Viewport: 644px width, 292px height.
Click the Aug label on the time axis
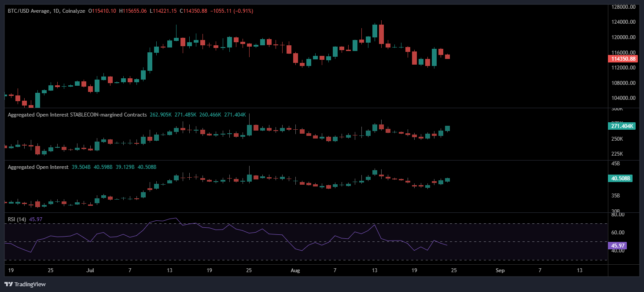(x=295, y=270)
